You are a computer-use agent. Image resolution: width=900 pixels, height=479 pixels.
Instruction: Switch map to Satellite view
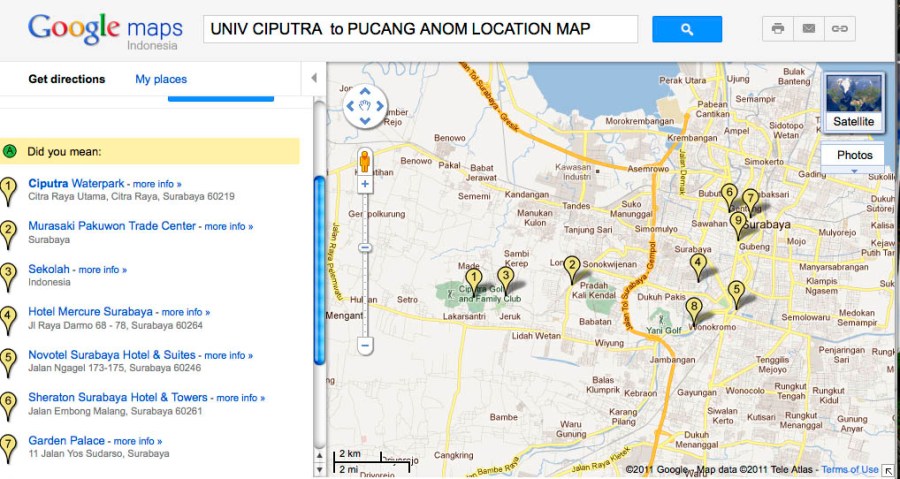pyautogui.click(x=853, y=101)
